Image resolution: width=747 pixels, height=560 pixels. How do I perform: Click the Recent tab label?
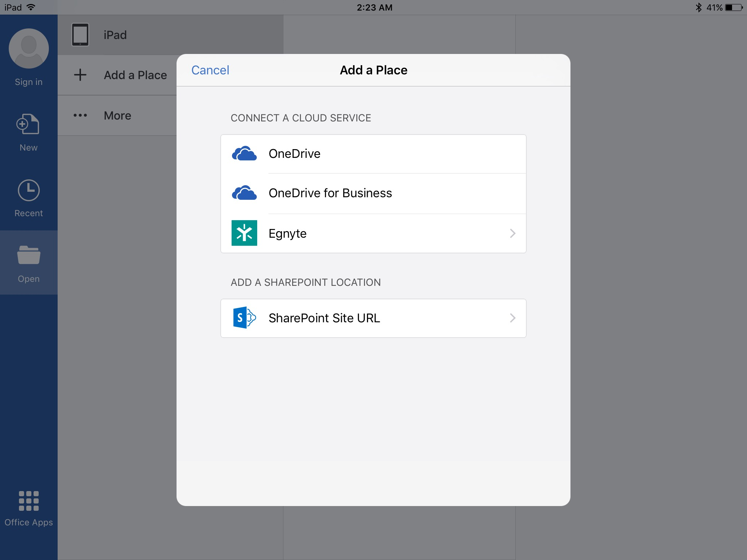[x=29, y=213]
